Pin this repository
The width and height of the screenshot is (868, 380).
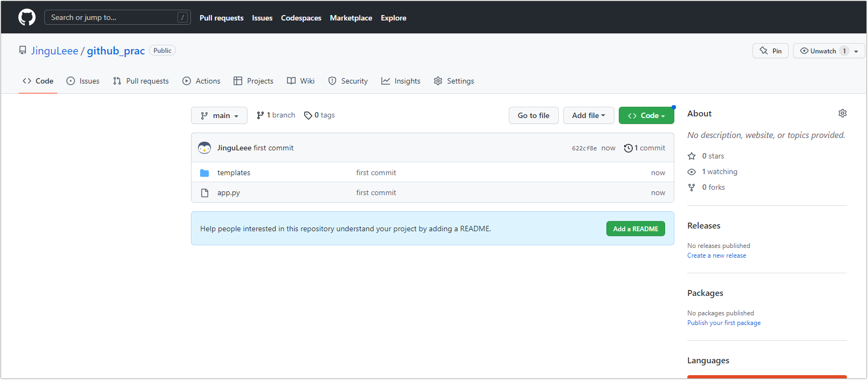[770, 51]
